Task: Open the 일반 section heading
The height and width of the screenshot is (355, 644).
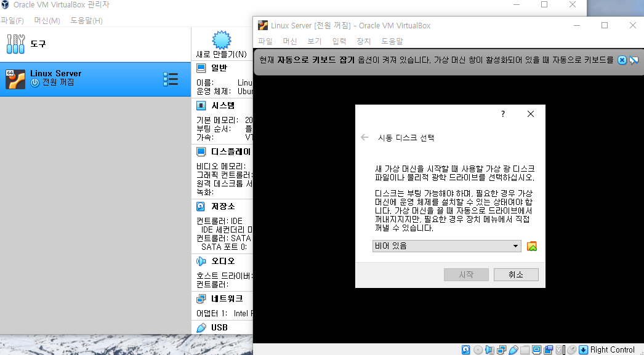Action: (219, 68)
